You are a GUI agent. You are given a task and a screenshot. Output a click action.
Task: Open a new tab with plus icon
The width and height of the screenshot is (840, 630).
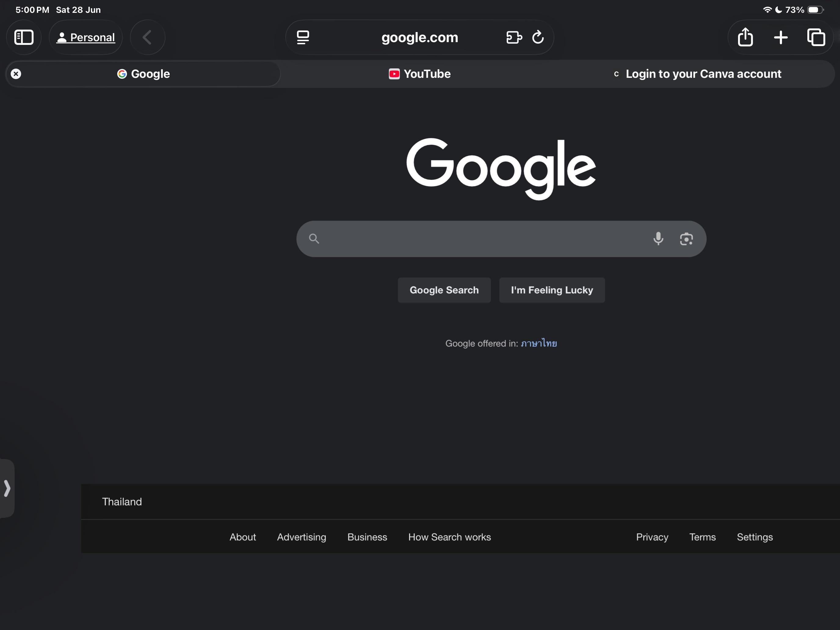pos(781,37)
